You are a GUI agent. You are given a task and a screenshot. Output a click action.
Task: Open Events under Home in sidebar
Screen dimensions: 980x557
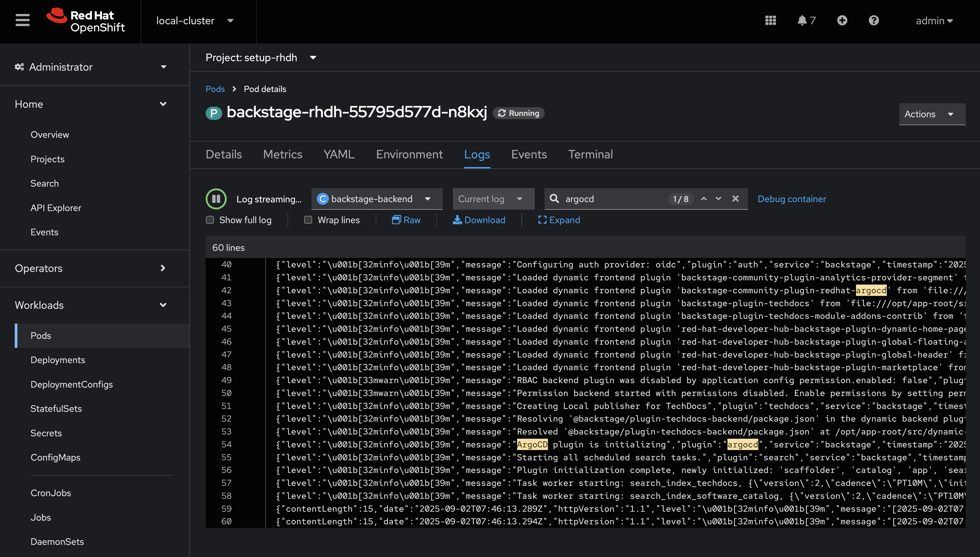[x=44, y=232]
